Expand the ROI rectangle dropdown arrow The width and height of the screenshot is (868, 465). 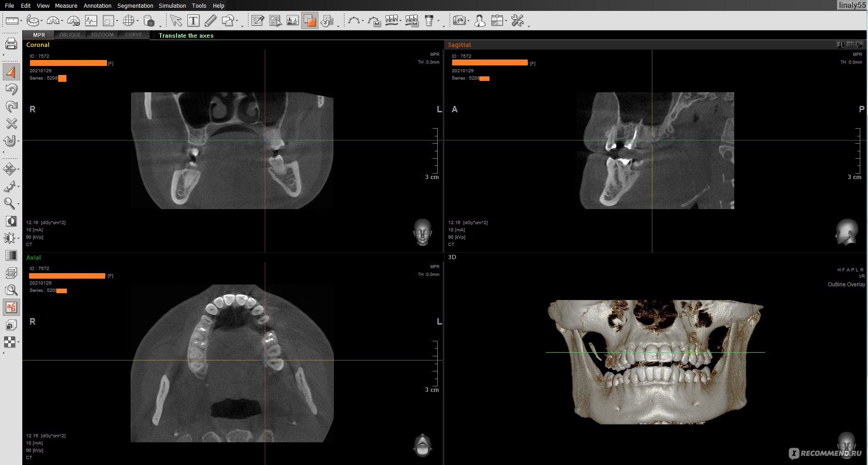tap(117, 21)
